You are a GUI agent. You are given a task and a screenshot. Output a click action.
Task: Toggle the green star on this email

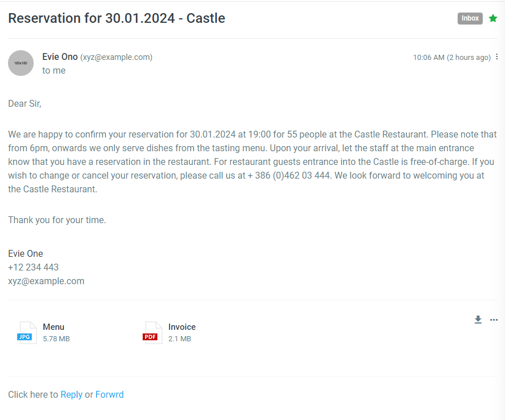point(493,18)
